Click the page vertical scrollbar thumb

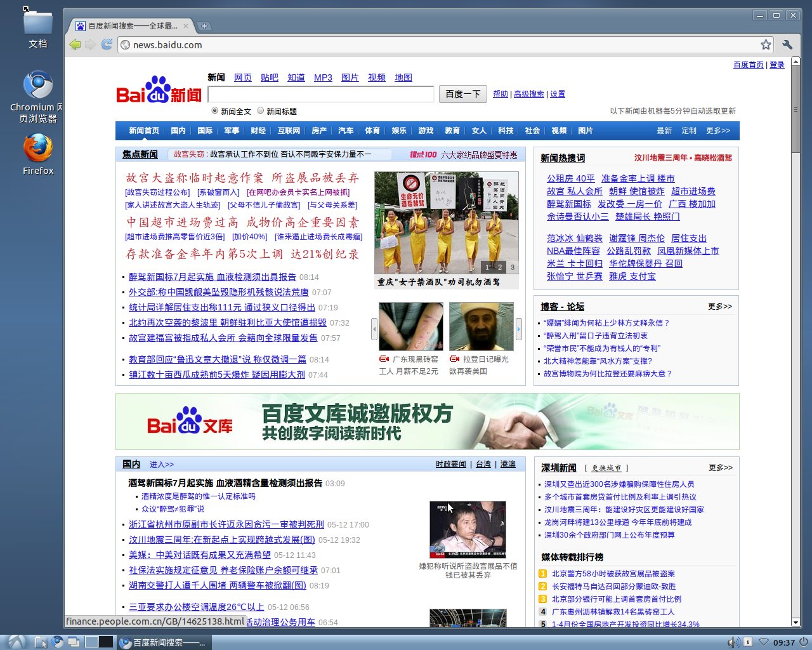(x=796, y=109)
